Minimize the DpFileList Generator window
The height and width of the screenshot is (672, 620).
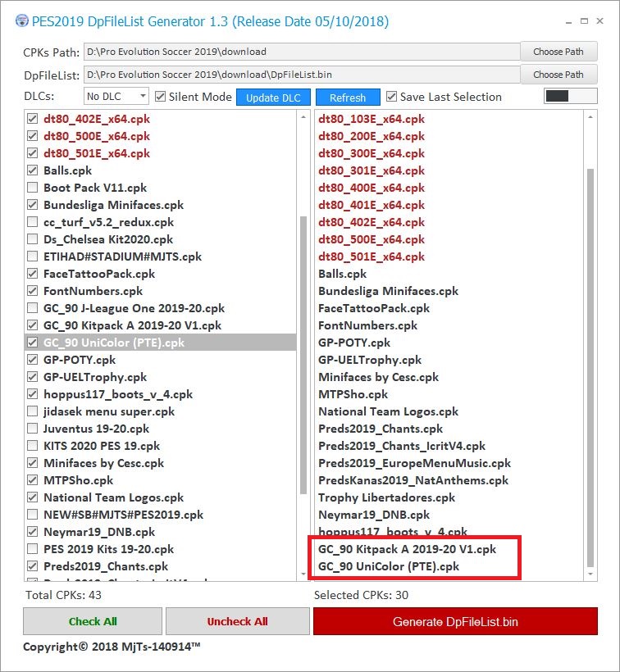point(568,21)
